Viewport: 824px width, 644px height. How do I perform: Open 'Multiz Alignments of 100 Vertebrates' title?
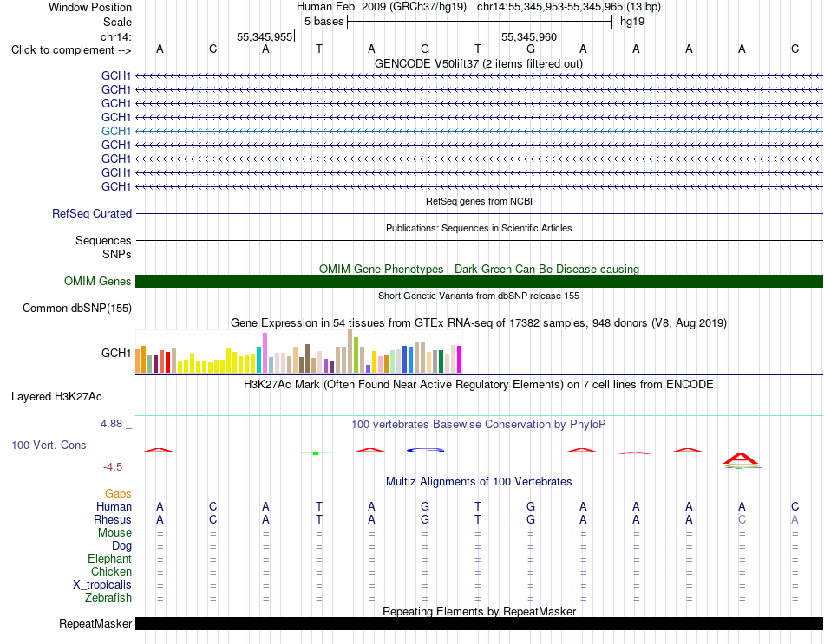(x=479, y=481)
